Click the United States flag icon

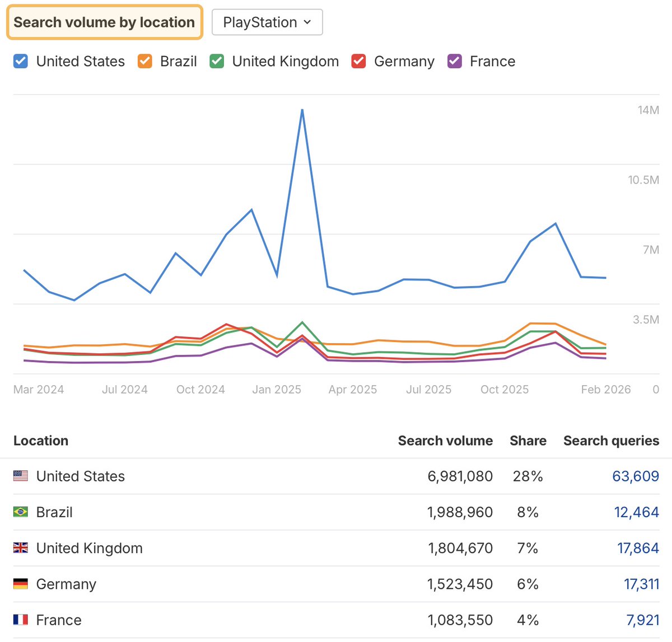coord(20,476)
